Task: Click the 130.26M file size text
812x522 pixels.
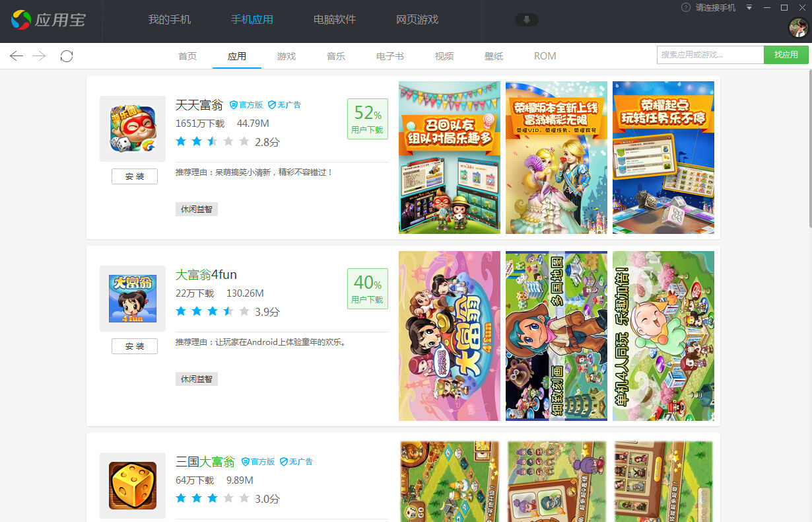Action: (245, 293)
